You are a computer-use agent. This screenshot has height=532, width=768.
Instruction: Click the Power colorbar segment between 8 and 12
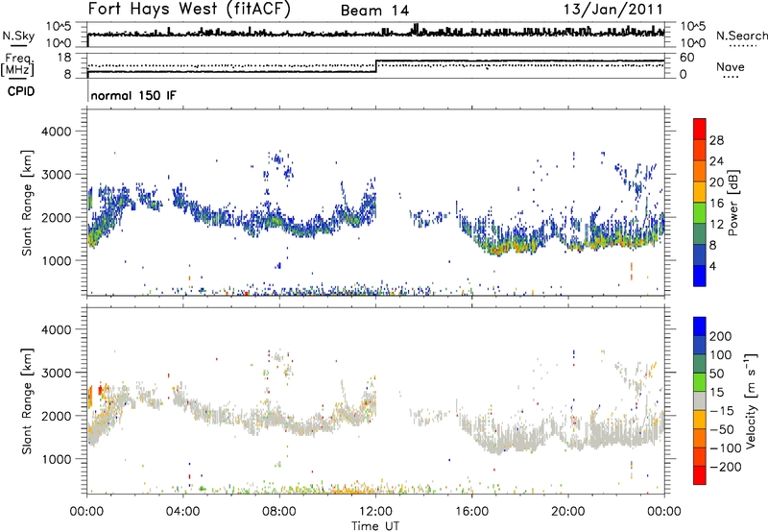coord(700,233)
